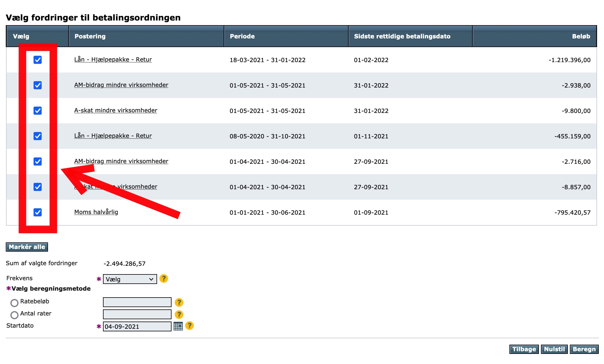
Task: Open the AM-bidrag link for 01-04-2021 period
Action: [121, 161]
